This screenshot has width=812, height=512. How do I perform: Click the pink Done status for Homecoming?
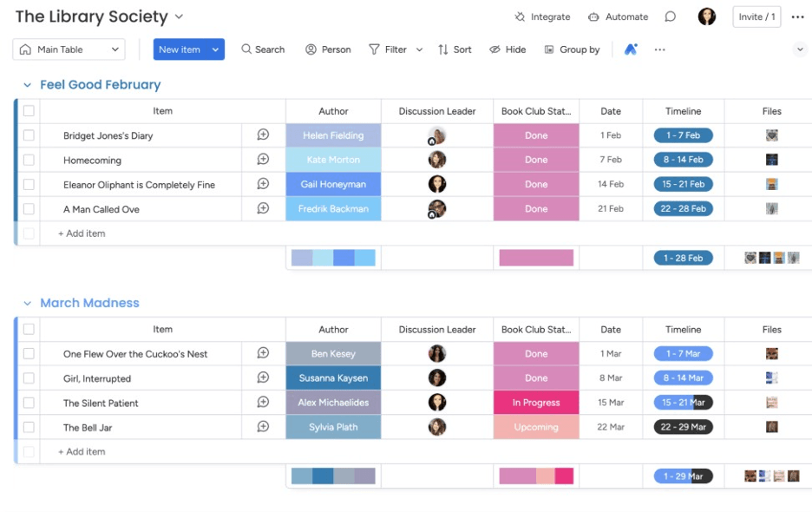pos(536,160)
